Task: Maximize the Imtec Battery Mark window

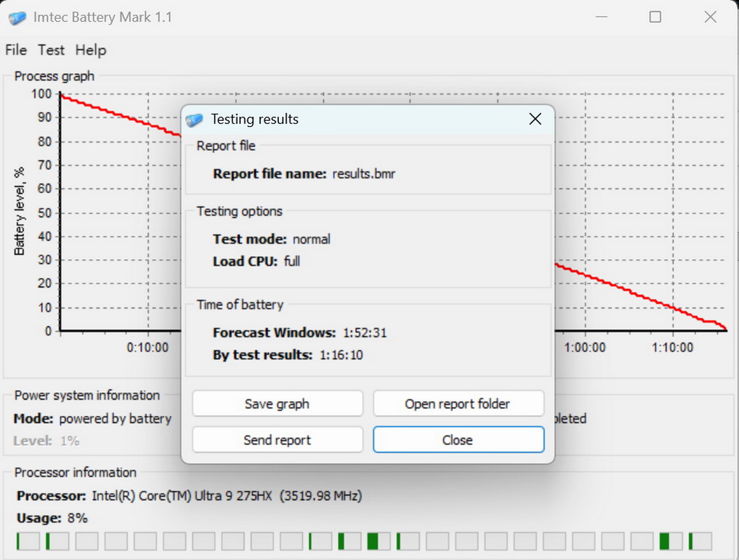Action: click(655, 17)
